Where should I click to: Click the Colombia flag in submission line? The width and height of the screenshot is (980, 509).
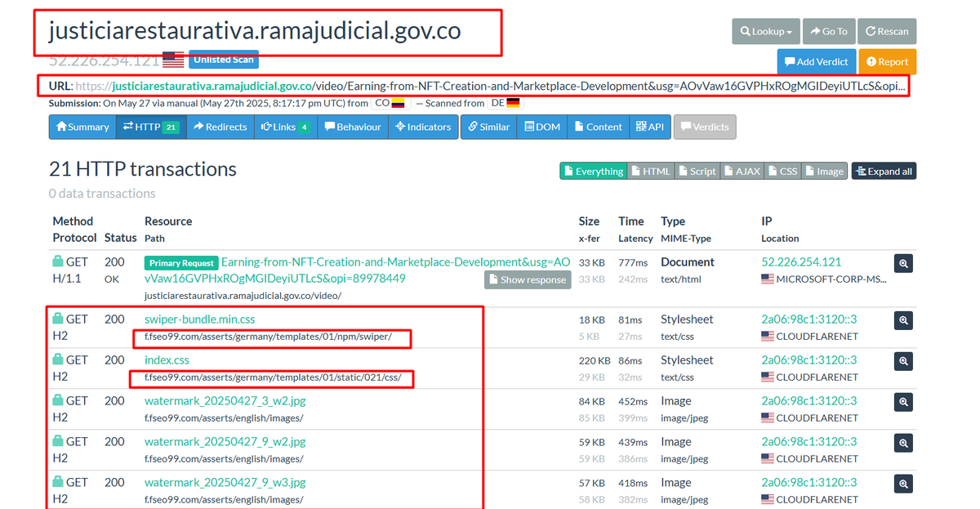point(398,104)
